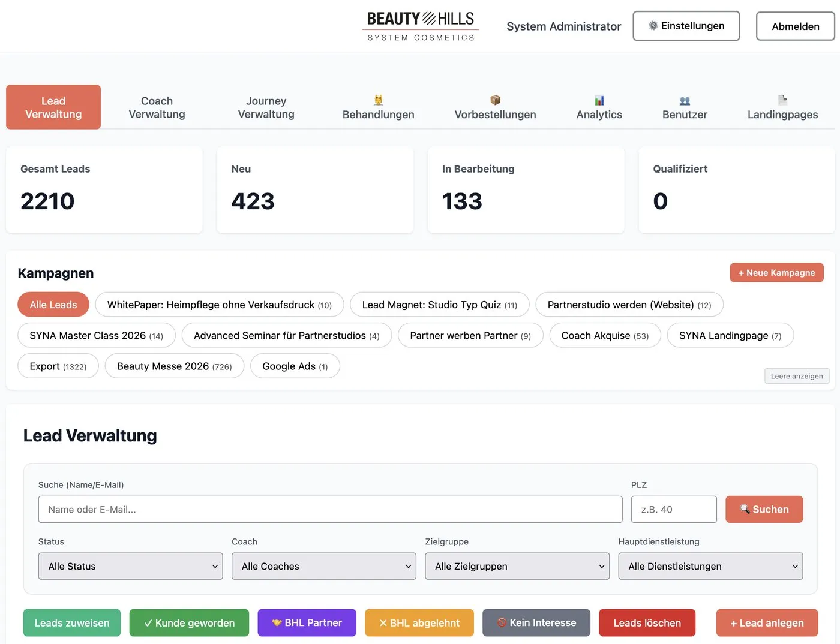
Task: Open the Benutzer tab
Action: coord(685,107)
